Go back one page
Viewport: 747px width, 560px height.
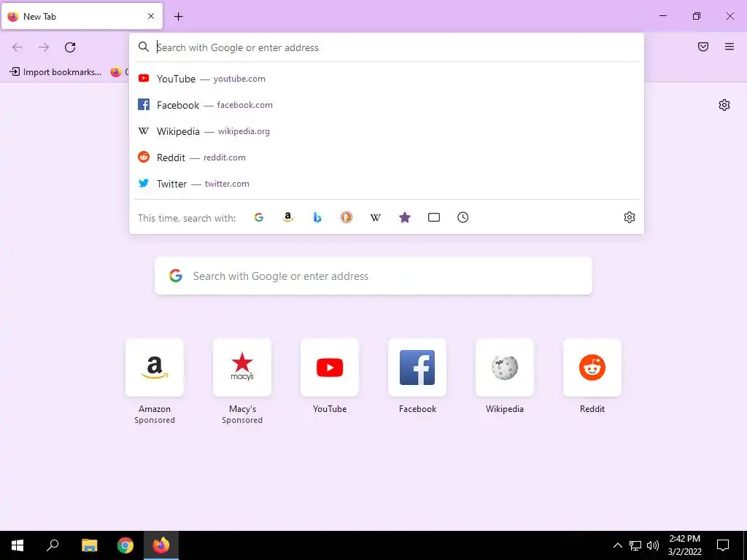(x=18, y=47)
